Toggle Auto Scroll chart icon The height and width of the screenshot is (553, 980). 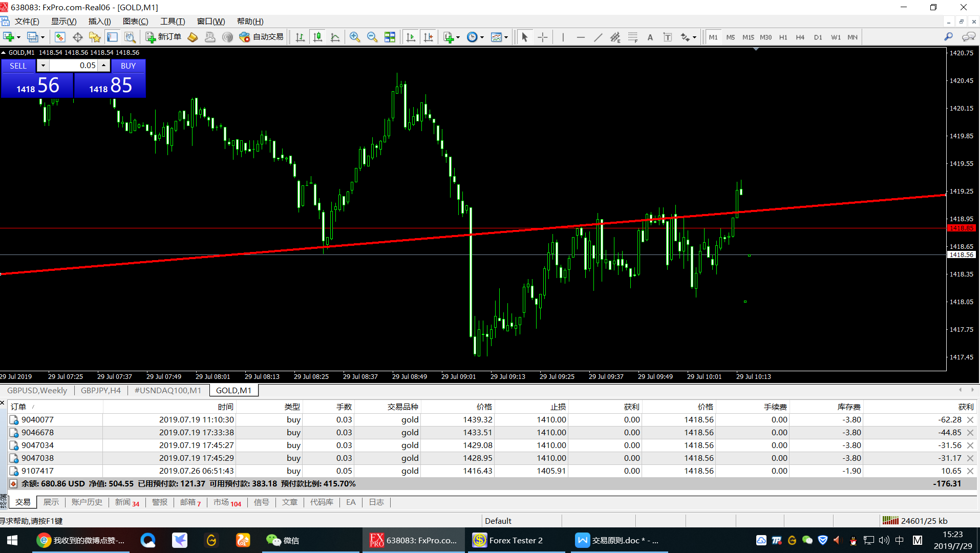(x=411, y=37)
